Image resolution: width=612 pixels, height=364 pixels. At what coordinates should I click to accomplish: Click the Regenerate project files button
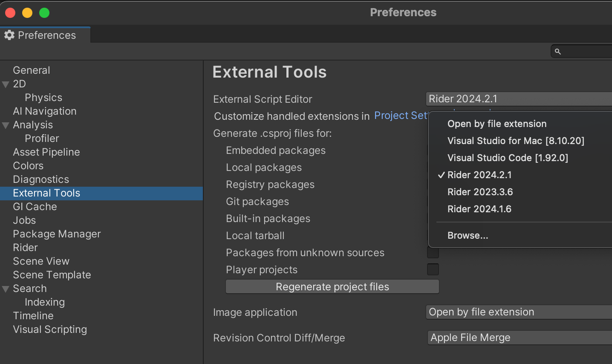point(332,286)
